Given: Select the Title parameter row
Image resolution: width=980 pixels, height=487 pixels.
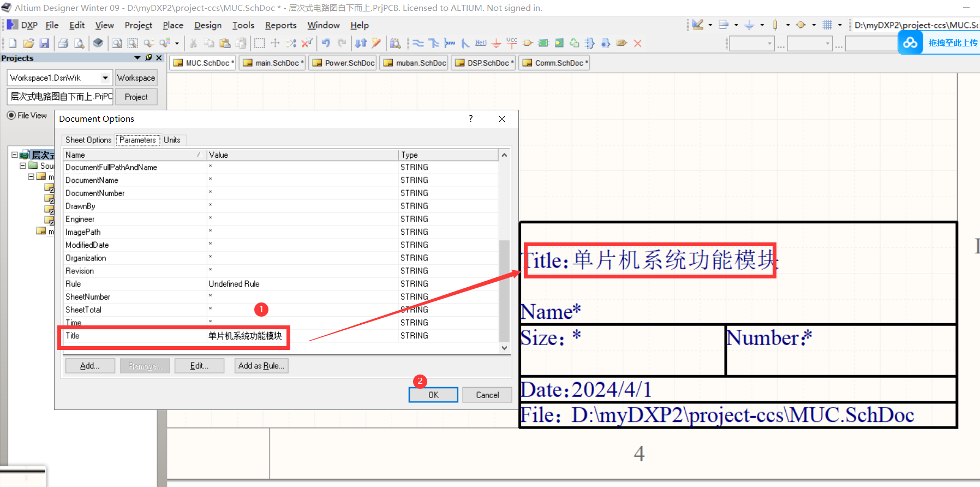Looking at the screenshot, I should (x=280, y=336).
